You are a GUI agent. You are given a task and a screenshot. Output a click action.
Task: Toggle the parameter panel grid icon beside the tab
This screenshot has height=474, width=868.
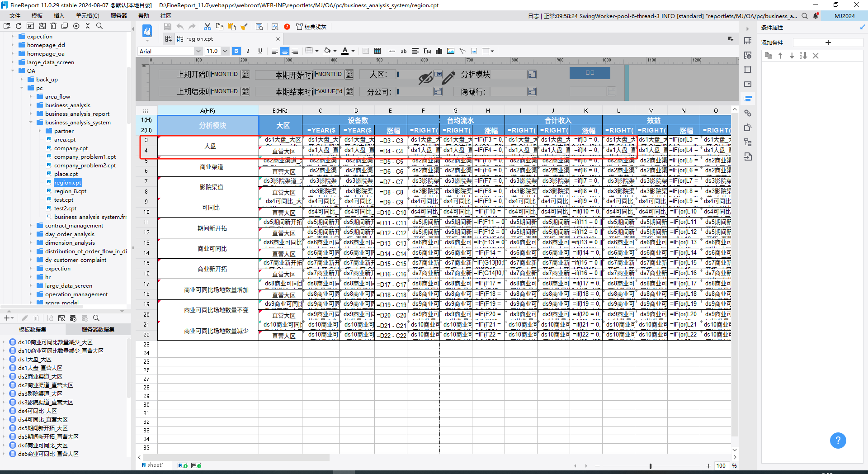(169, 39)
